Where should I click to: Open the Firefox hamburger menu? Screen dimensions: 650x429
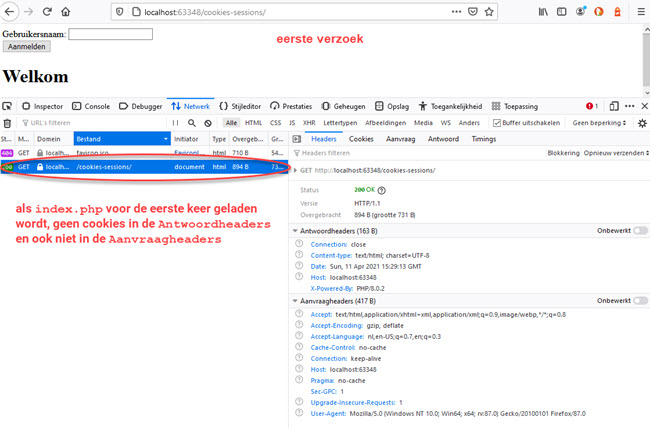click(x=639, y=12)
